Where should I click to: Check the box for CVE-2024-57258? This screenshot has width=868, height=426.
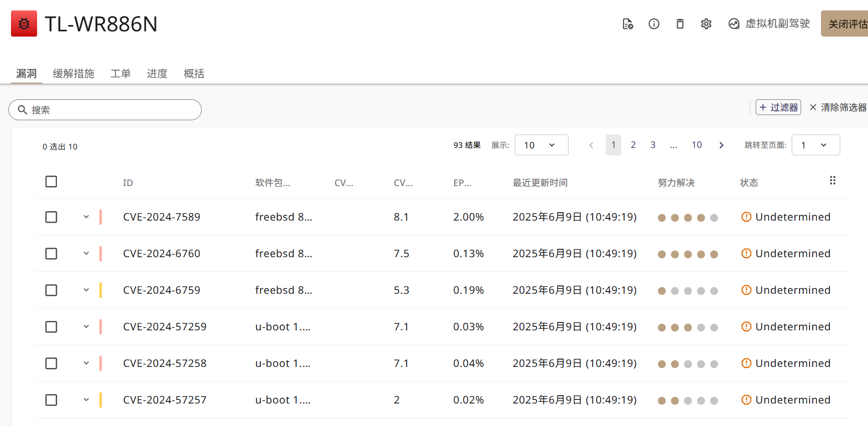[51, 363]
